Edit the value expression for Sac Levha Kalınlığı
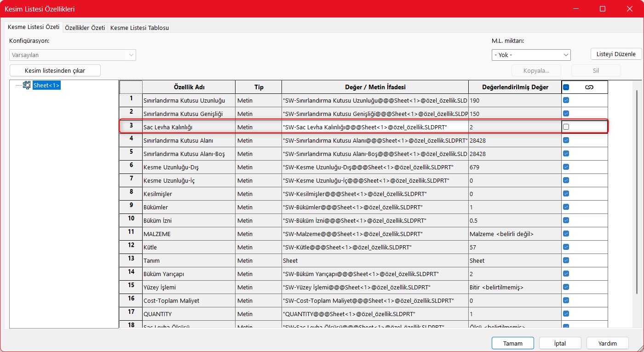 click(375, 127)
